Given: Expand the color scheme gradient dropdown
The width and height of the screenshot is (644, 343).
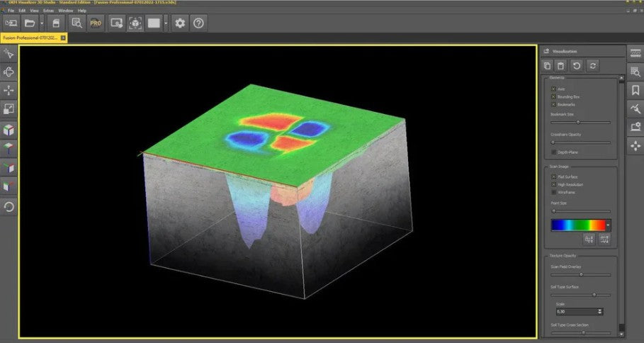Looking at the screenshot, I should tap(608, 225).
